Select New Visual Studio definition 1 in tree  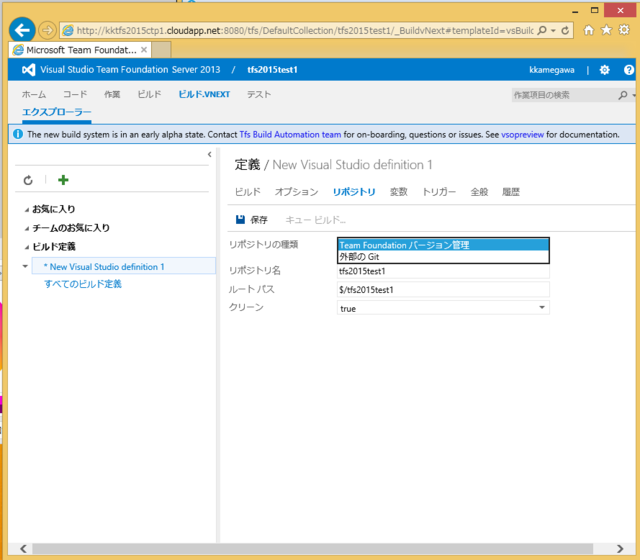click(x=124, y=267)
